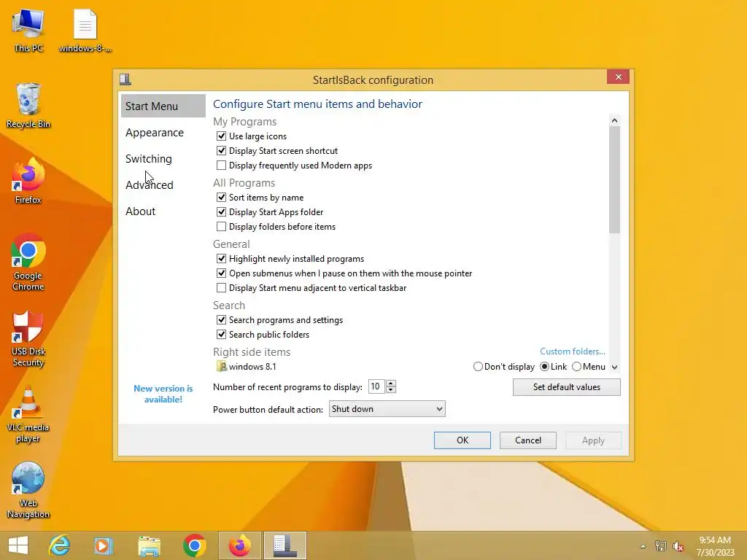Toggle Search public folders
The width and height of the screenshot is (747, 560).
pyautogui.click(x=221, y=334)
